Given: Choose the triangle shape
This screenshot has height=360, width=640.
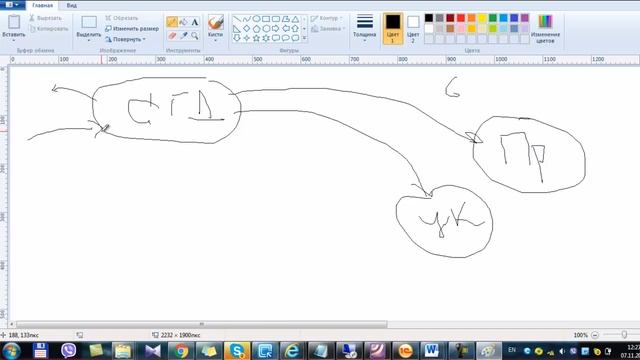Looking at the screenshot, I should [295, 19].
